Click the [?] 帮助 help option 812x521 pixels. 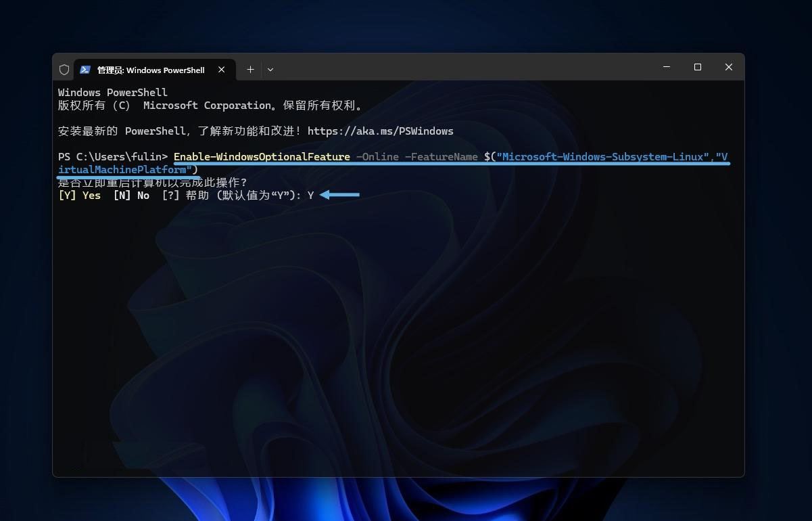(185, 196)
